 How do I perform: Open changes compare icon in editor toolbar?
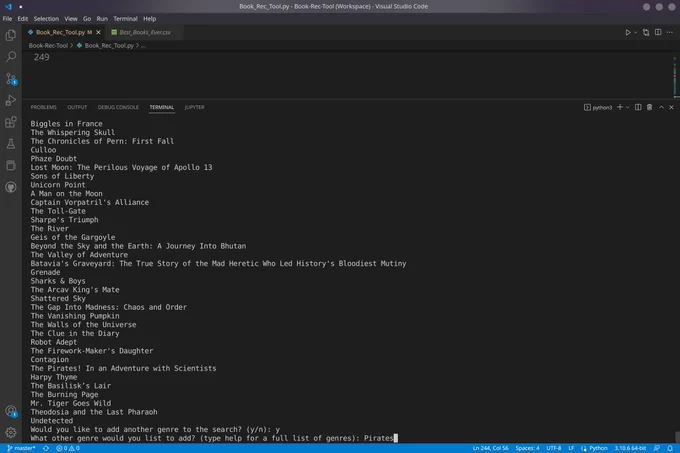point(646,33)
